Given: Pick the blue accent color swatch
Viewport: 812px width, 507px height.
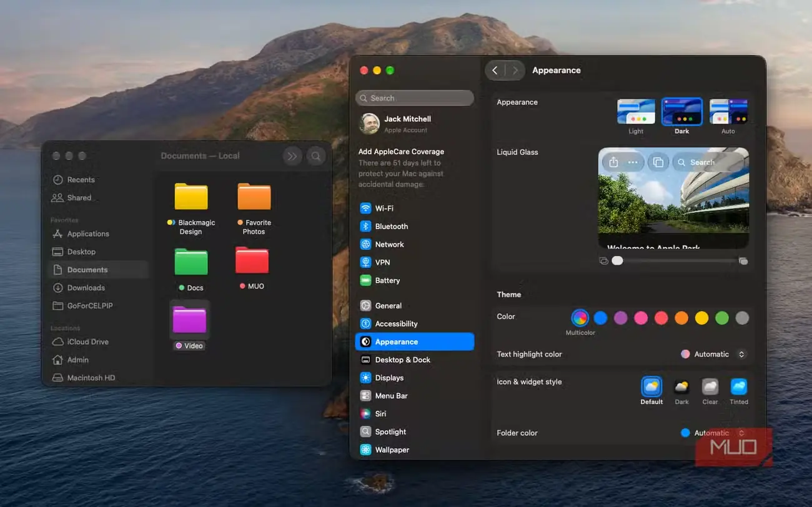Looking at the screenshot, I should [x=600, y=318].
